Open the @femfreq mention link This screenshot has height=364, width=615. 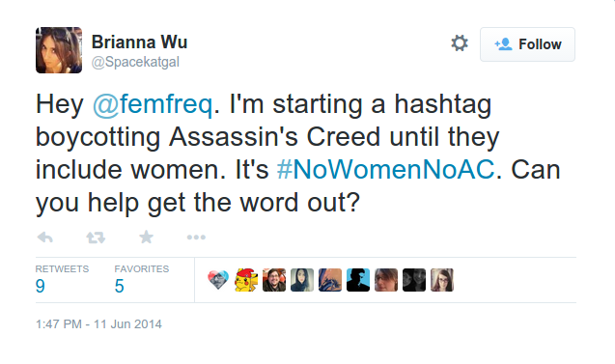[x=153, y=104]
